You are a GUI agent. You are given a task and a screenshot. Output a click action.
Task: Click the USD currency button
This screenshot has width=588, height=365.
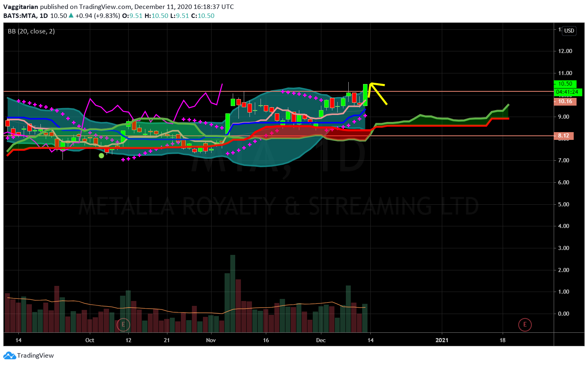click(x=569, y=31)
